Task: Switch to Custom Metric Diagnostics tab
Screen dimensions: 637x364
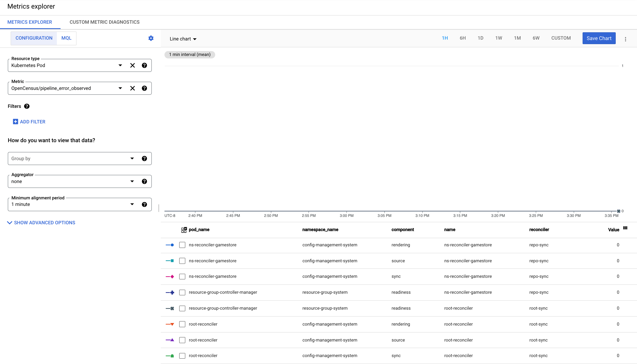Action: tap(105, 22)
